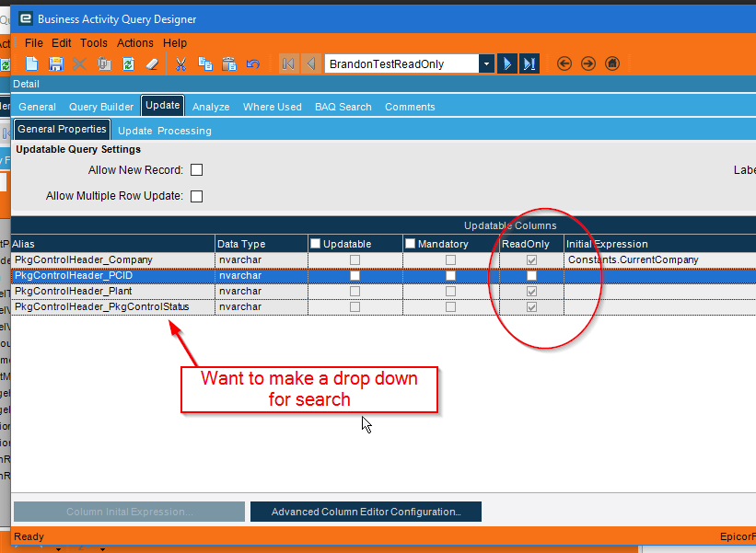This screenshot has height=553, width=756.
Task: Open the Edit menu
Action: (61, 43)
